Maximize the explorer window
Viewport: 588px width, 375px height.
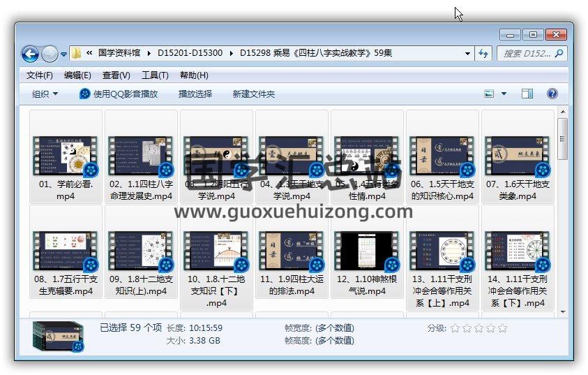point(533,35)
